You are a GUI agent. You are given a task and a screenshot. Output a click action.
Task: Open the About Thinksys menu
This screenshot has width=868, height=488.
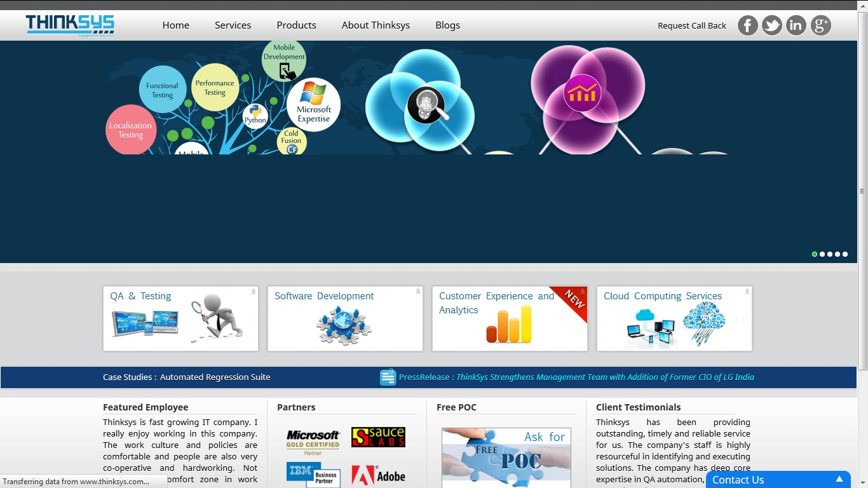click(x=376, y=25)
